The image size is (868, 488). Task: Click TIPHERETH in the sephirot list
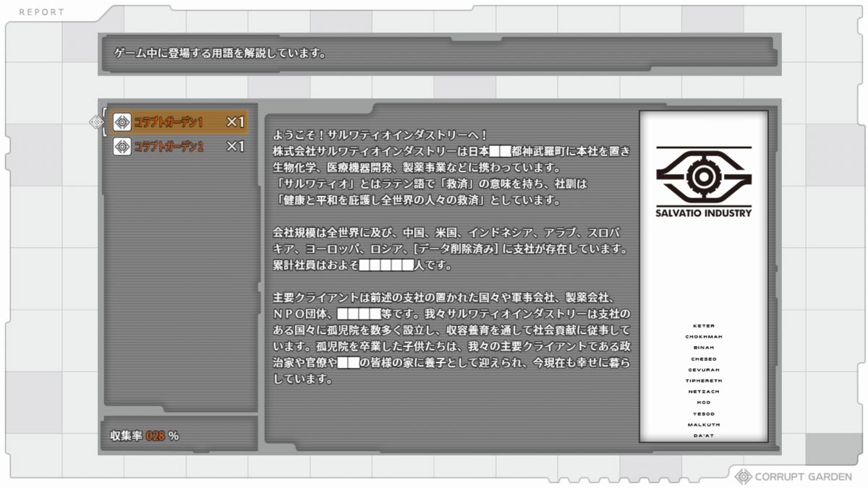pyautogui.click(x=703, y=380)
